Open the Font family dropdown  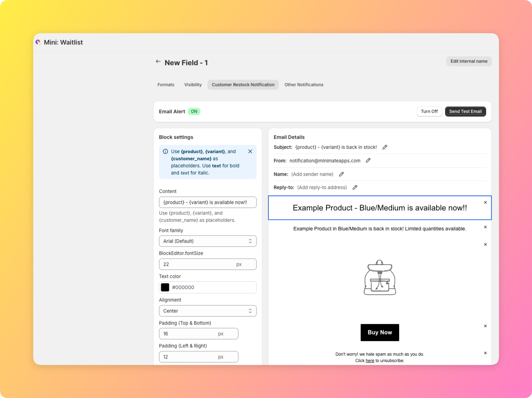point(208,241)
